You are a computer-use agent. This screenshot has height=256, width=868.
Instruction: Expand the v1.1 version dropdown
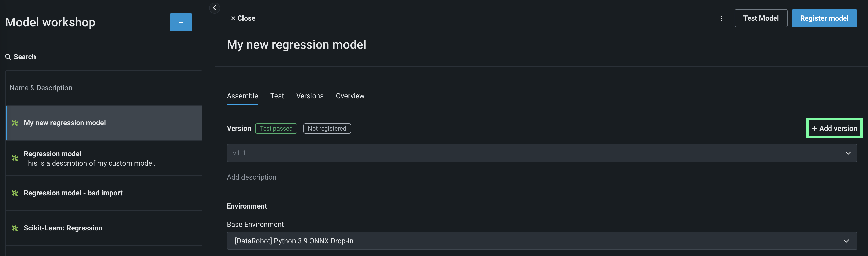848,153
